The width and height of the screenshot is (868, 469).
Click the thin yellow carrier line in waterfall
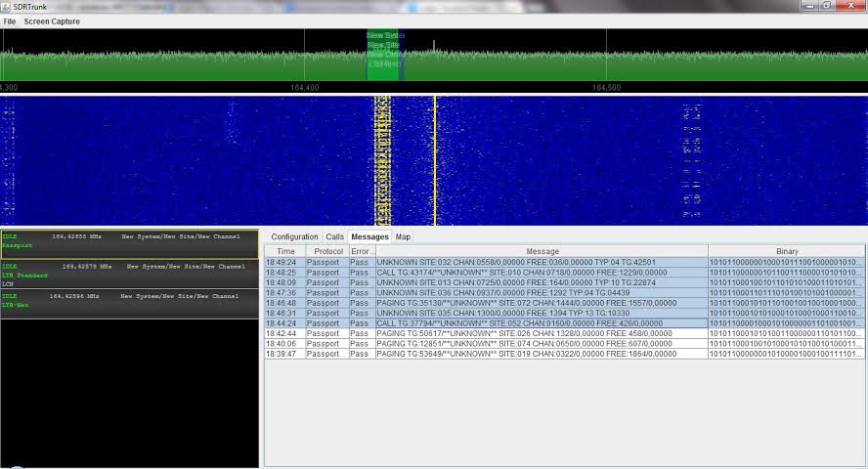click(435, 160)
